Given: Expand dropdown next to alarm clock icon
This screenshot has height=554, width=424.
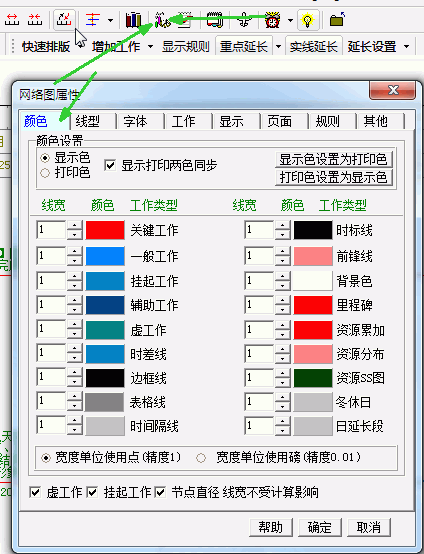Looking at the screenshot, I should pos(290,20).
